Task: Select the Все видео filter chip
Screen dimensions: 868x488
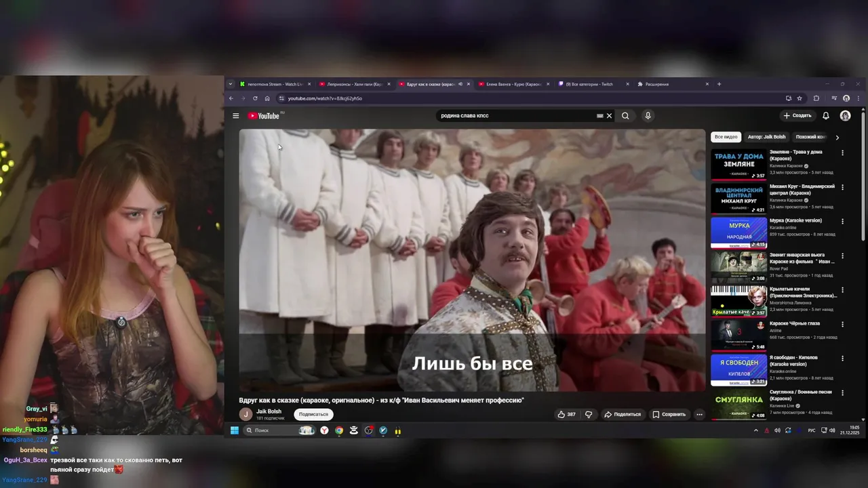Action: [x=726, y=137]
